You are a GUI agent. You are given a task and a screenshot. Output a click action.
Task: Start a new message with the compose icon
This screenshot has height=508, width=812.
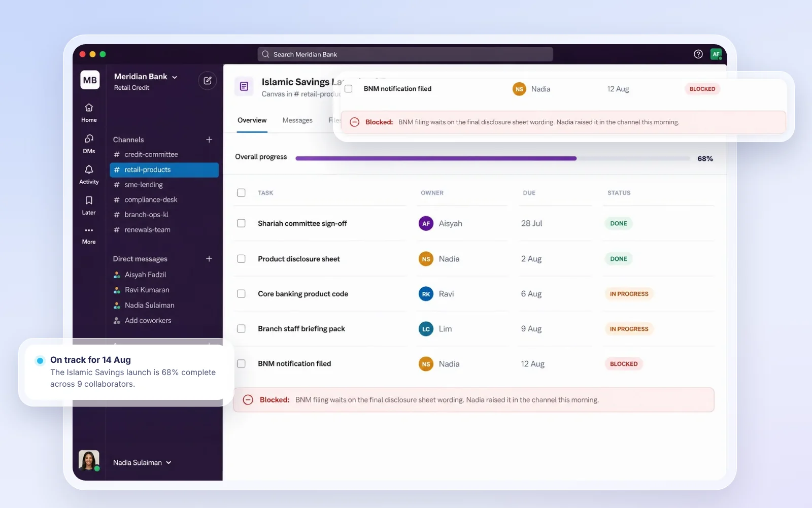click(x=208, y=81)
